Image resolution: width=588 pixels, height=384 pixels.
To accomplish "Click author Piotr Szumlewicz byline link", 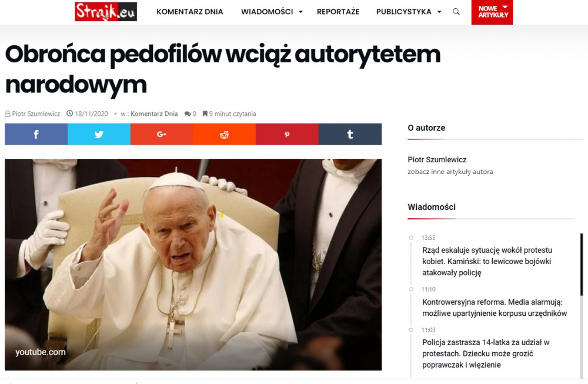I will pyautogui.click(x=36, y=113).
